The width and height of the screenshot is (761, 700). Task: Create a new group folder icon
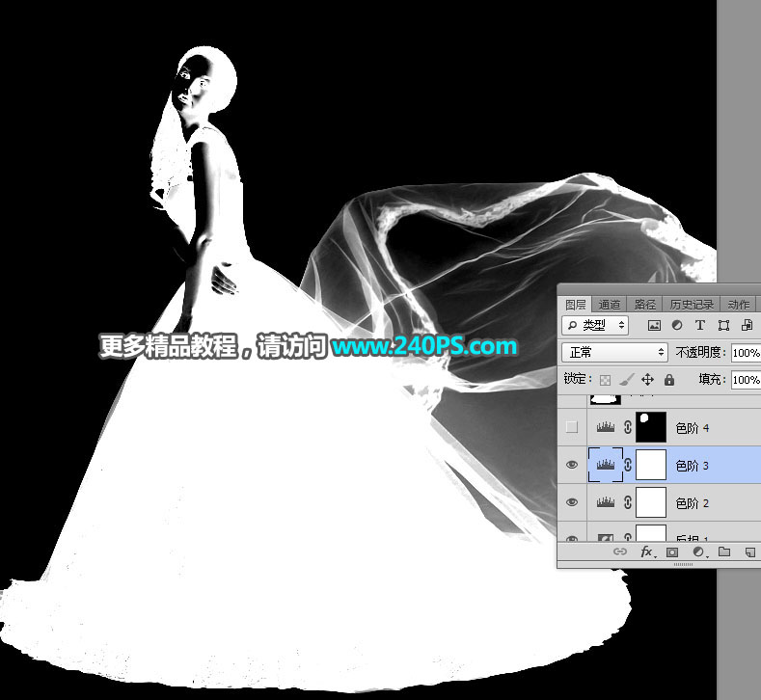pos(724,552)
